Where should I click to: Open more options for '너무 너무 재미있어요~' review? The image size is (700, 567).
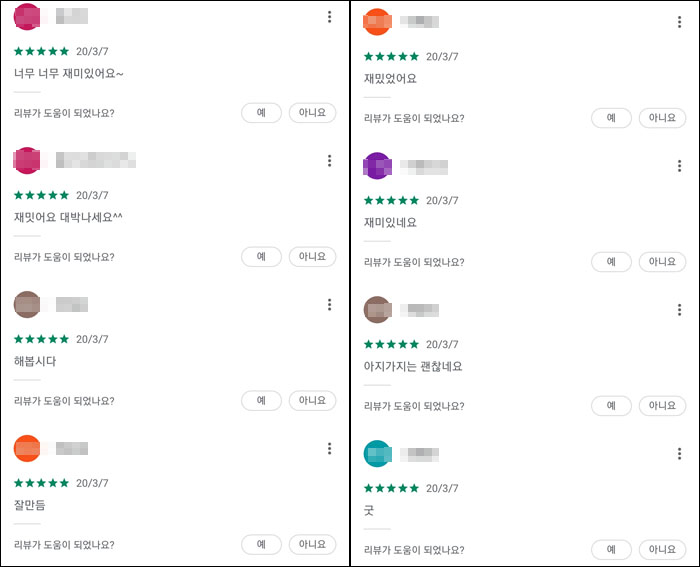tap(329, 17)
